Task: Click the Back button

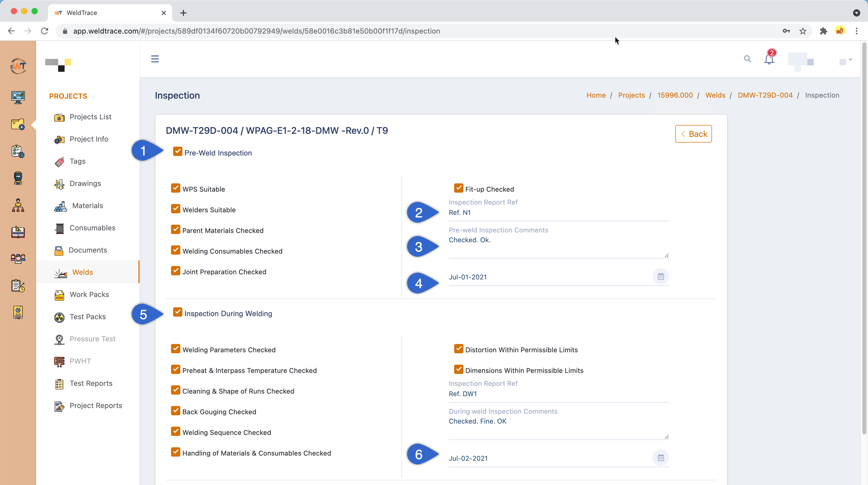Action: point(693,134)
